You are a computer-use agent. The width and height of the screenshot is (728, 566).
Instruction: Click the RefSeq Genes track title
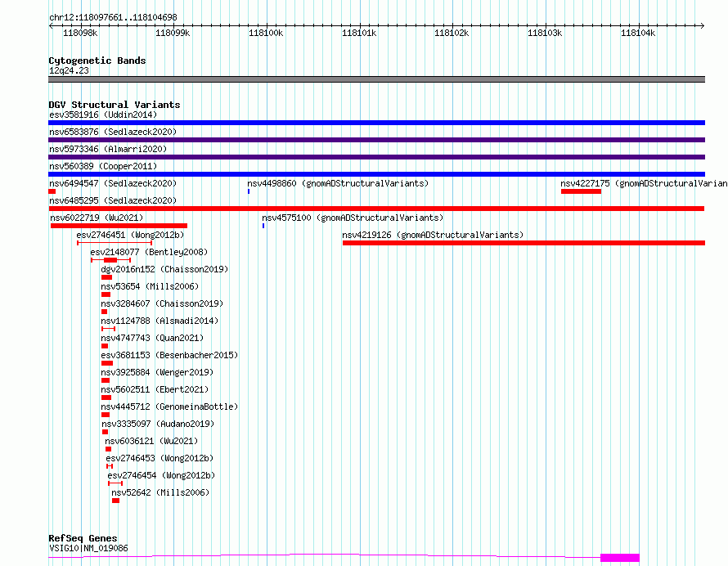(x=83, y=539)
